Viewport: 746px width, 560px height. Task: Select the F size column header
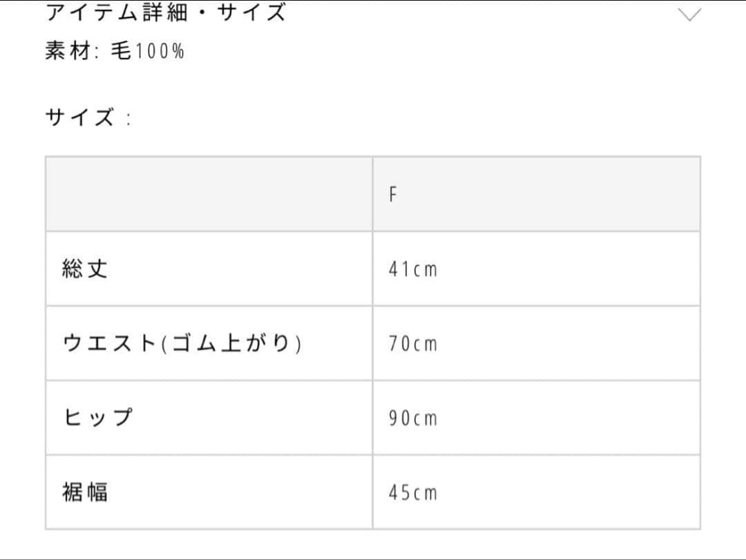pos(393,195)
